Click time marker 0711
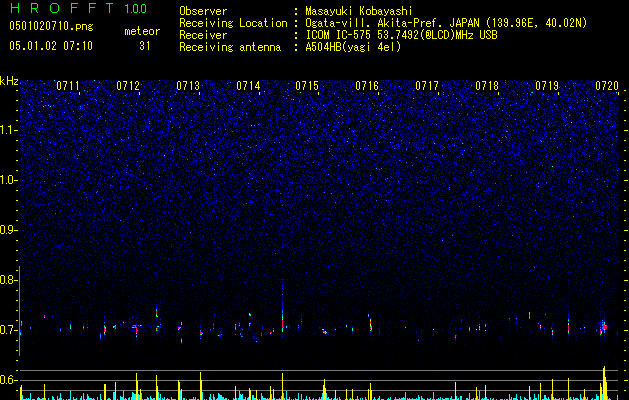This screenshot has height=400, width=629. point(68,86)
